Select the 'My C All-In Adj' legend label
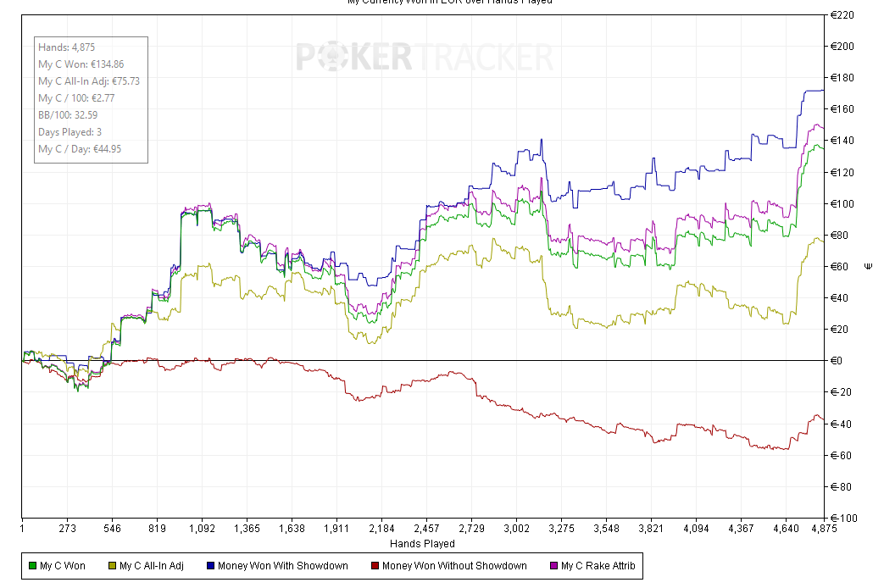Image resolution: width=884 pixels, height=588 pixels. (152, 566)
